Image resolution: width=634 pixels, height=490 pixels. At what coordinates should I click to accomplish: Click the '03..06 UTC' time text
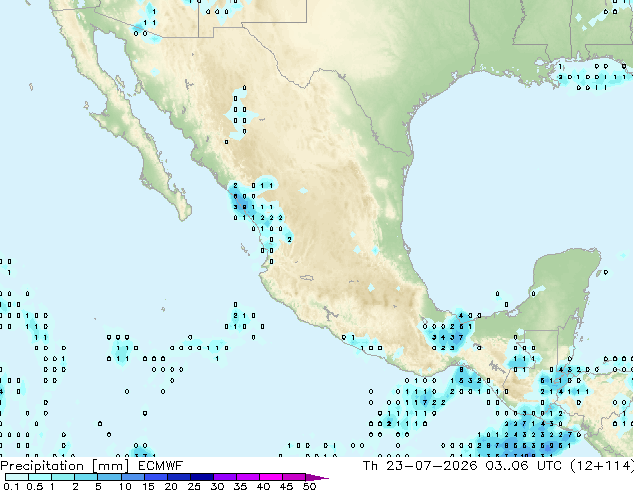click(524, 466)
